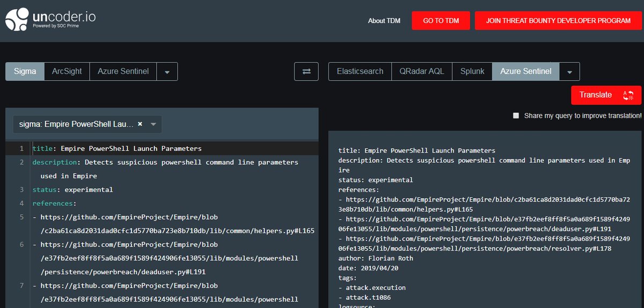This screenshot has width=644, height=308.
Task: Click 'attack.t1086' tag in output
Action: 364,298
